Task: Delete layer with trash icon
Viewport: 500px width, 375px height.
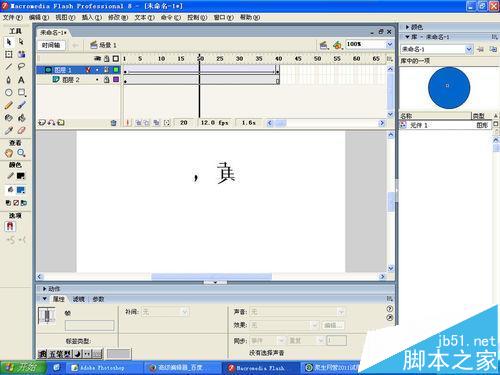Action: 113,123
